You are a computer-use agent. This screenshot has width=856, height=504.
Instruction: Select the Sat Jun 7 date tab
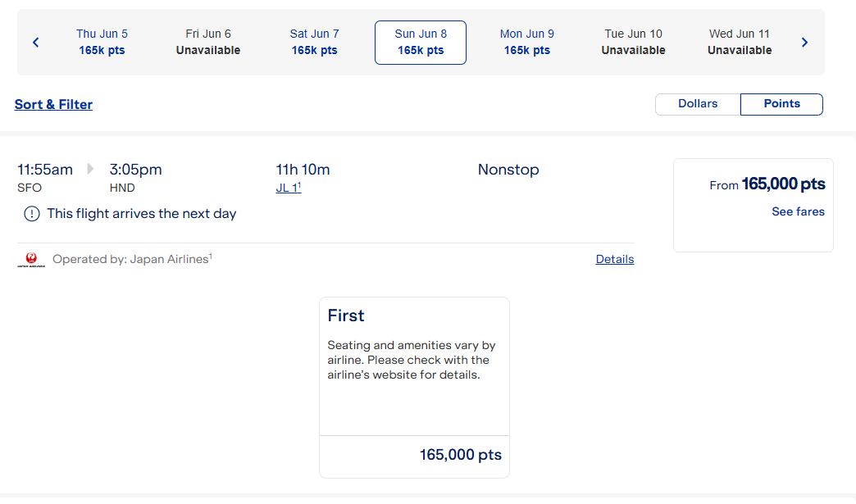click(314, 43)
